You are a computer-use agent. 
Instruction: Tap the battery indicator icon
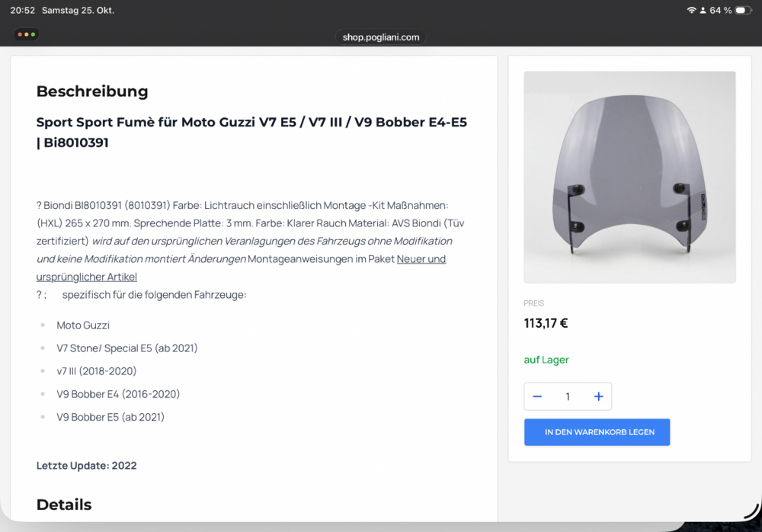coord(743,11)
